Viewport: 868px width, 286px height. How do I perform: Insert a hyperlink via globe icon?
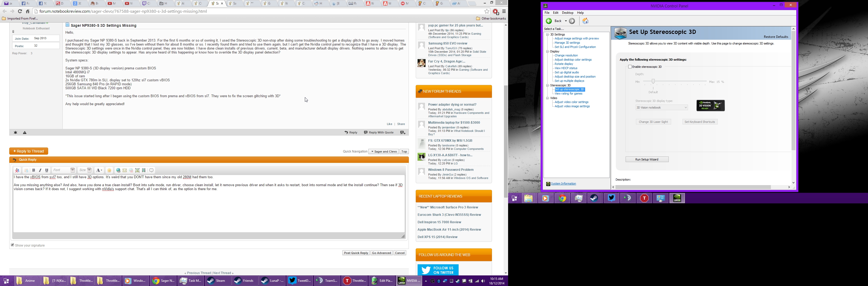tap(118, 170)
